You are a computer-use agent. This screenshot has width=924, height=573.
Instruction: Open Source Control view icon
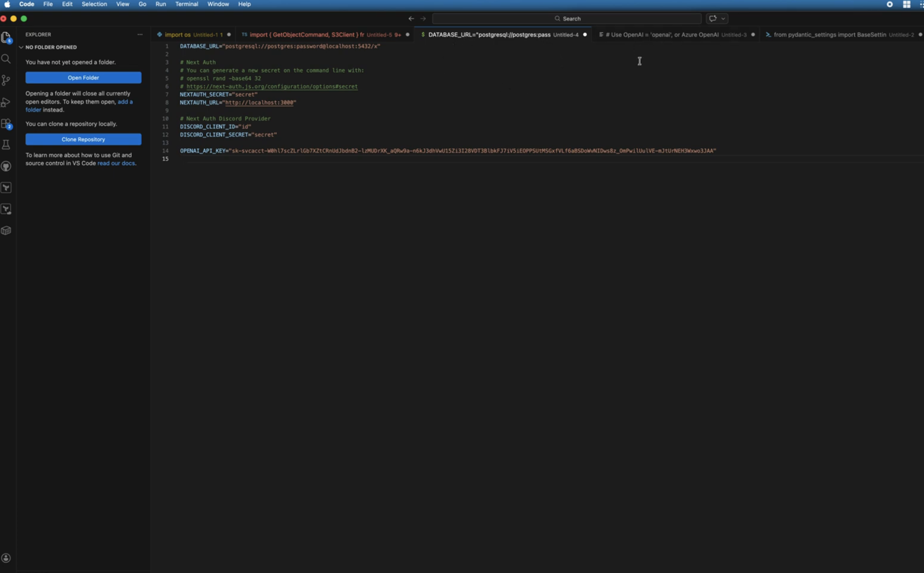coord(6,80)
